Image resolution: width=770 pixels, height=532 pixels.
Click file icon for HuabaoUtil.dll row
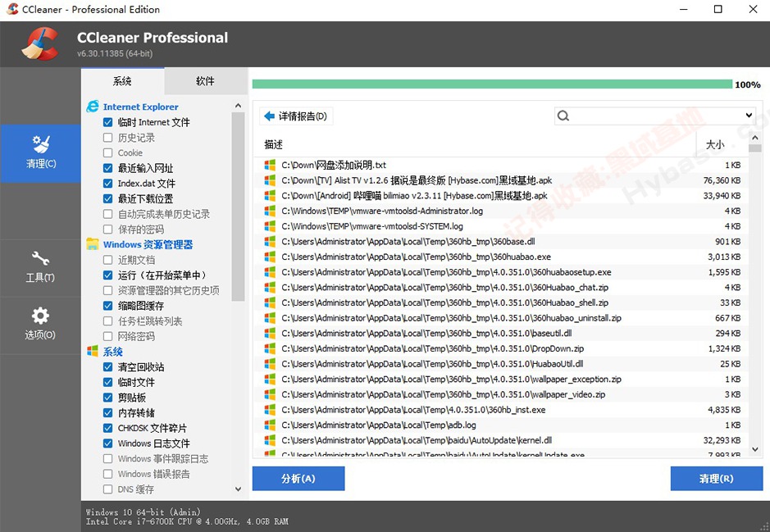click(270, 364)
